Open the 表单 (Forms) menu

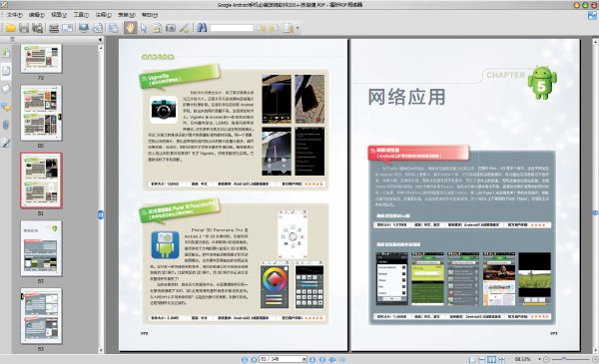pos(127,15)
